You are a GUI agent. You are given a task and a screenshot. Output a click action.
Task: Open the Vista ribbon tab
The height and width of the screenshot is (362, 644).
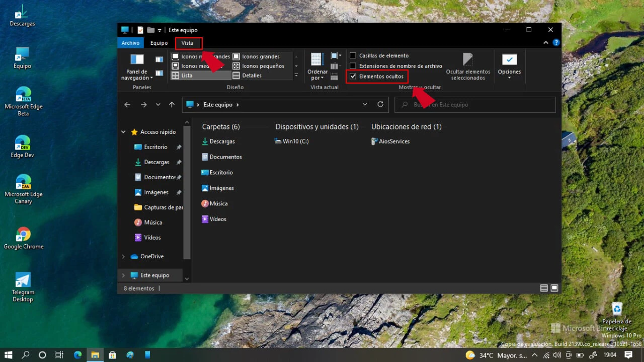[187, 43]
